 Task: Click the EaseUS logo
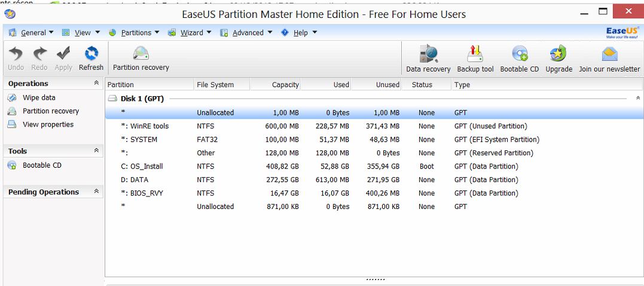point(622,32)
